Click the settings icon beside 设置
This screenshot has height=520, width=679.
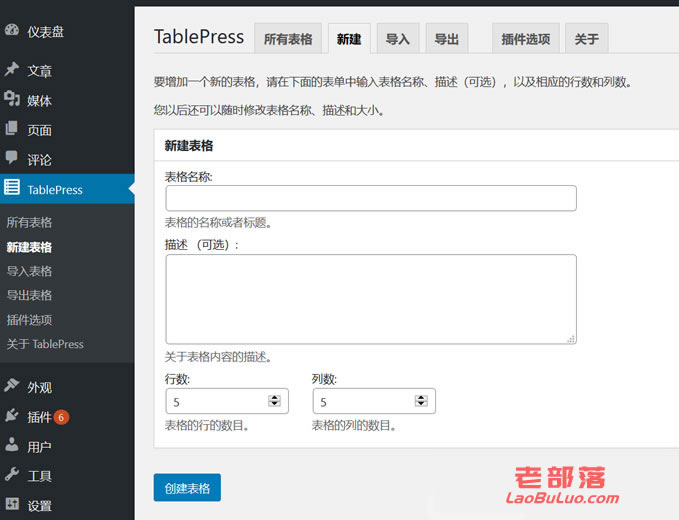coord(12,504)
